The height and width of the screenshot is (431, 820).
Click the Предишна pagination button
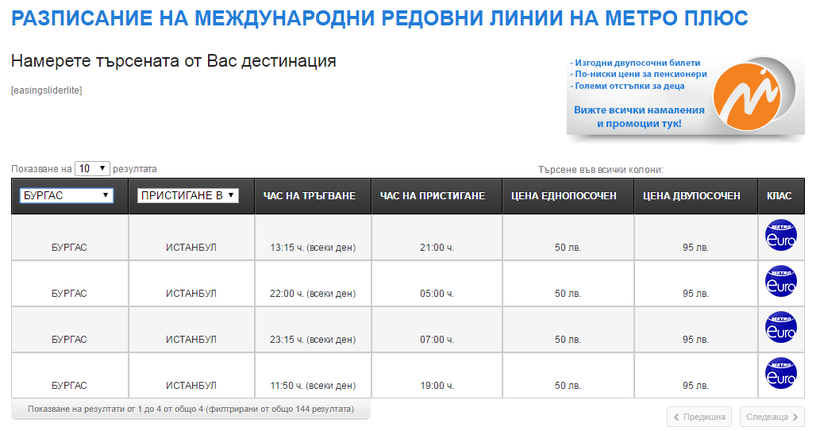point(699,417)
